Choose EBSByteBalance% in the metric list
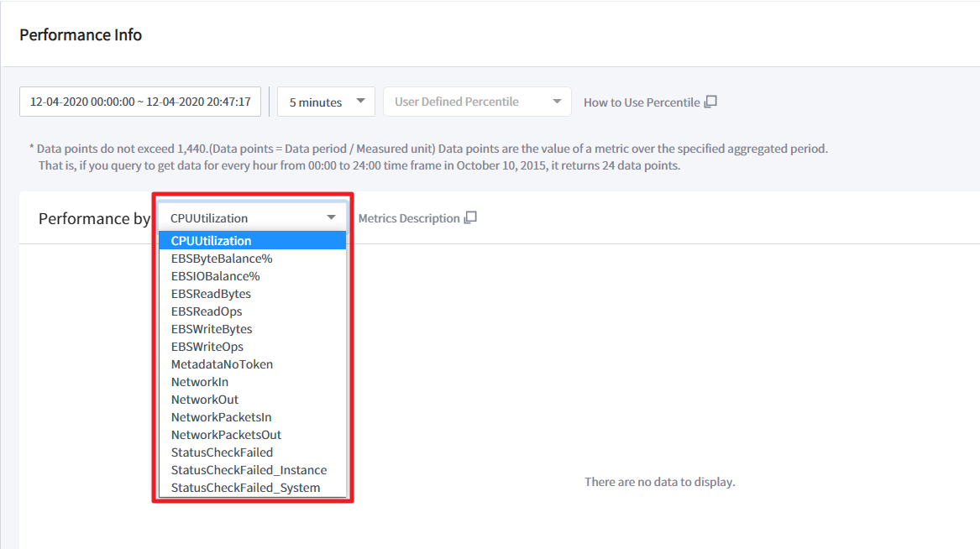This screenshot has width=980, height=549. 222,259
